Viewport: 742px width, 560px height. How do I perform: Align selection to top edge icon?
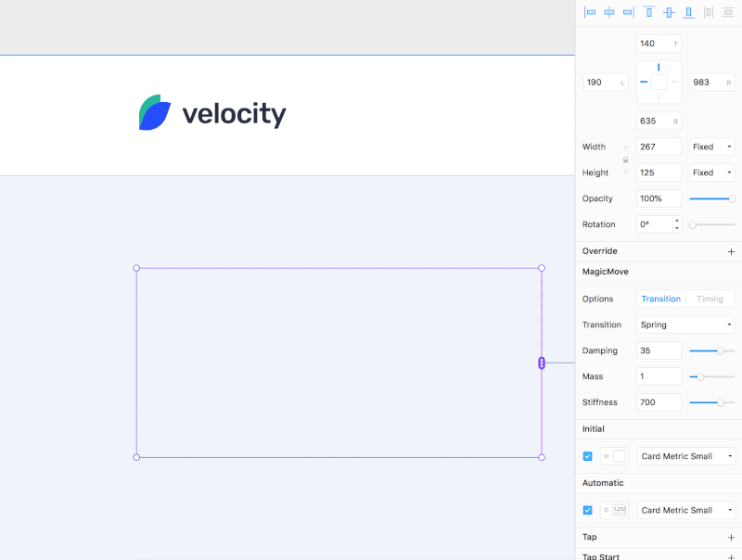coord(649,12)
